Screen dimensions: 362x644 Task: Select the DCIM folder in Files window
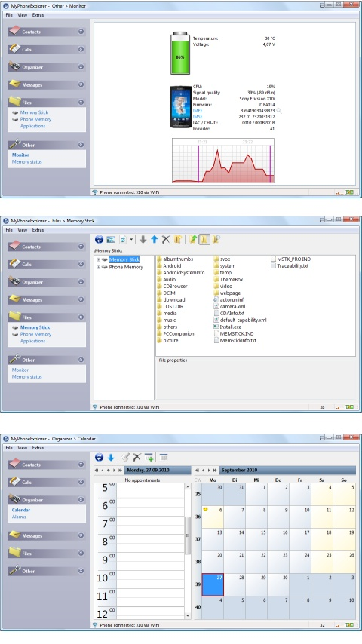coord(166,293)
